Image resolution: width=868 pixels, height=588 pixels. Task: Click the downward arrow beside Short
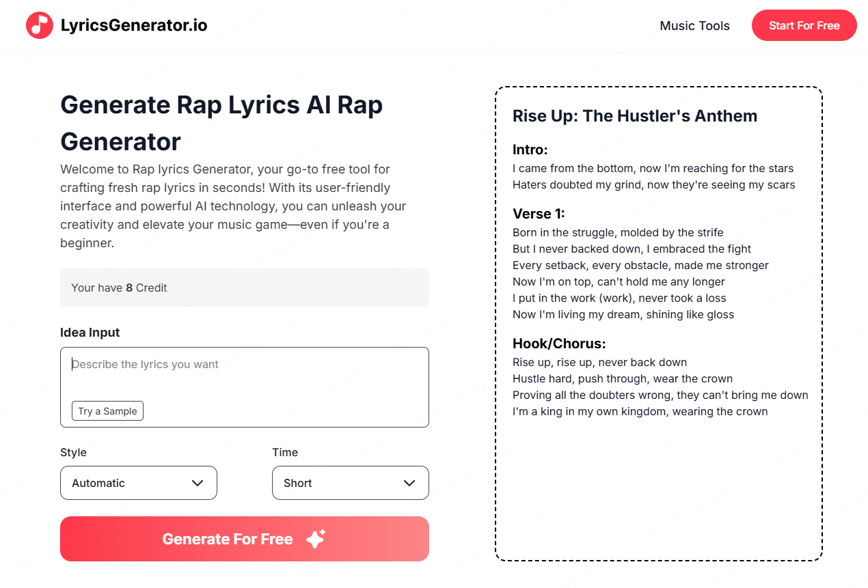[409, 483]
